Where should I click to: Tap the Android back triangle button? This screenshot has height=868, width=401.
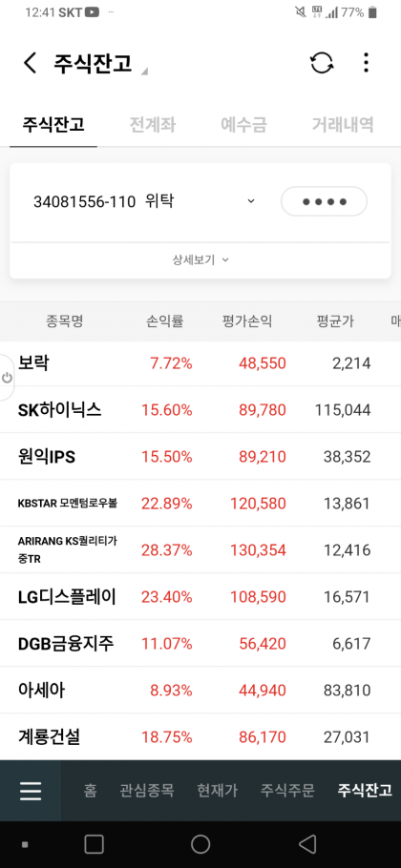point(307,844)
